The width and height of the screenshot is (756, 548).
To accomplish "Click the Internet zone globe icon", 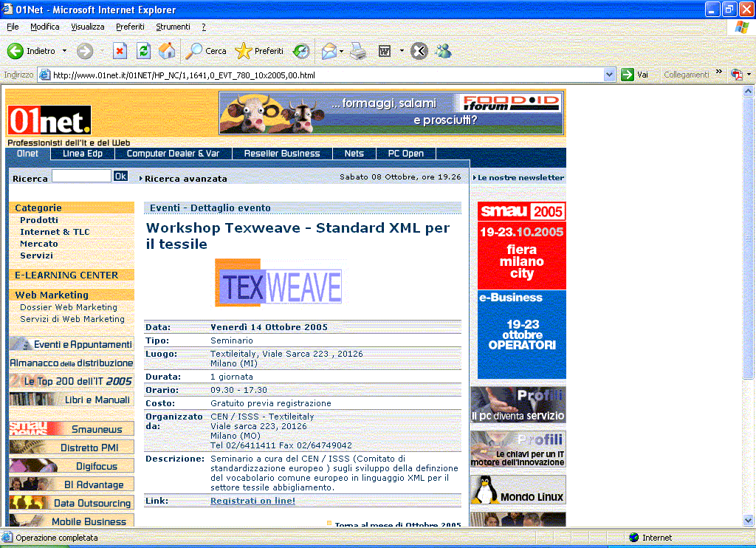I will point(634,538).
